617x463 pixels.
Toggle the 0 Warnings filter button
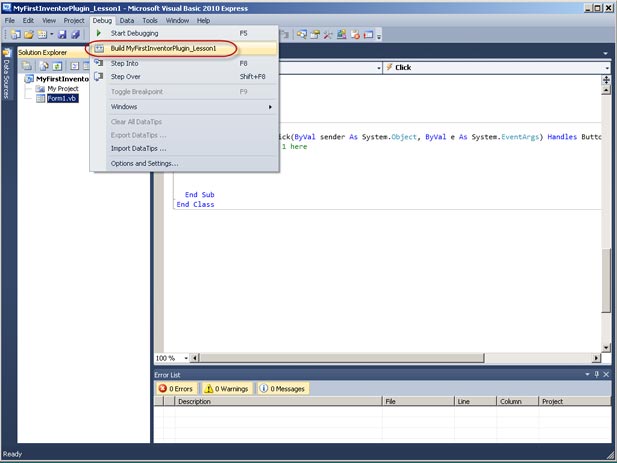pyautogui.click(x=227, y=388)
